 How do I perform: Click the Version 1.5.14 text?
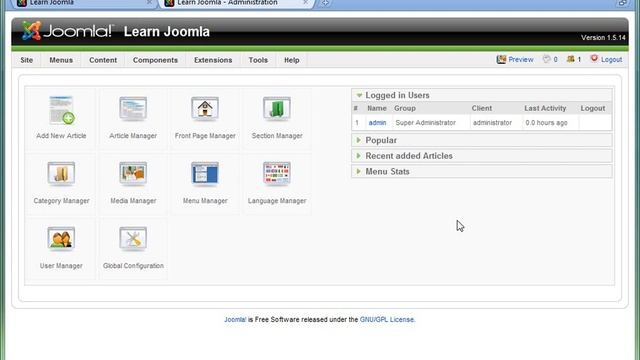(x=603, y=38)
